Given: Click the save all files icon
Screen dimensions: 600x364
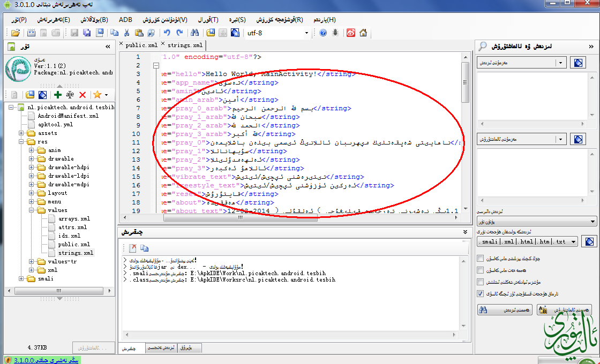Looking at the screenshot, I should 87,33.
